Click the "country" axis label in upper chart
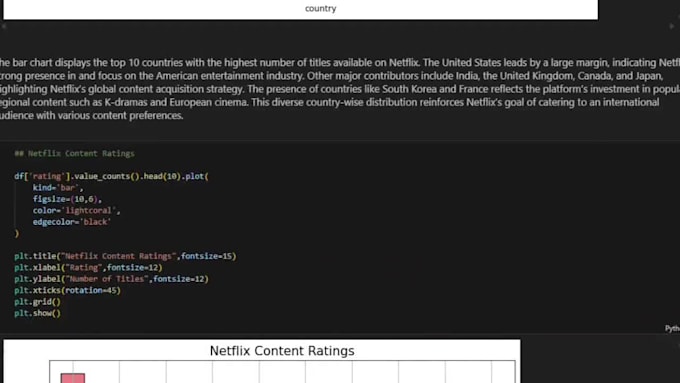The image size is (680, 383). coord(320,8)
